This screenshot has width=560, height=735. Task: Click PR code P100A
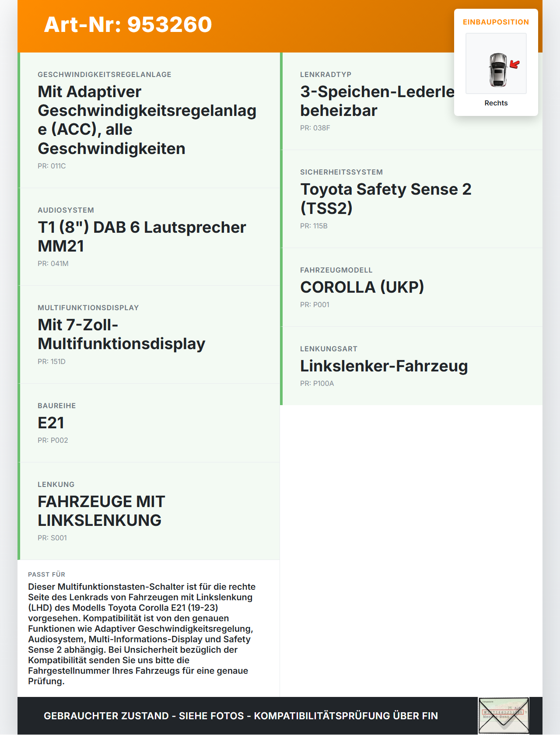317,383
